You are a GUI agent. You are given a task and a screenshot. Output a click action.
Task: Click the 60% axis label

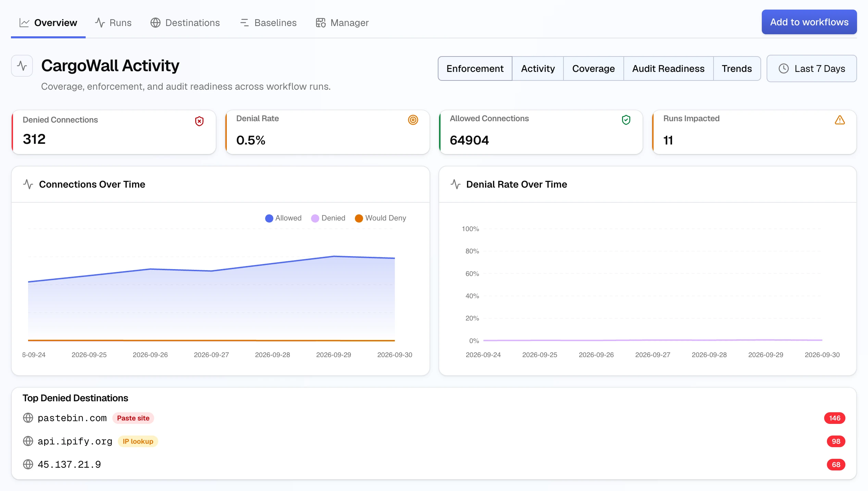472,274
